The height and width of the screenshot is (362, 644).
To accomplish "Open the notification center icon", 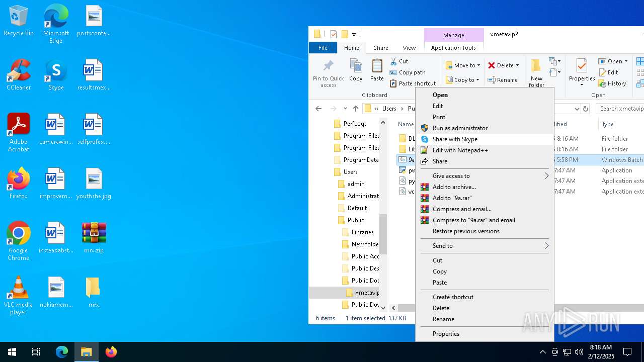I will pos(627,352).
